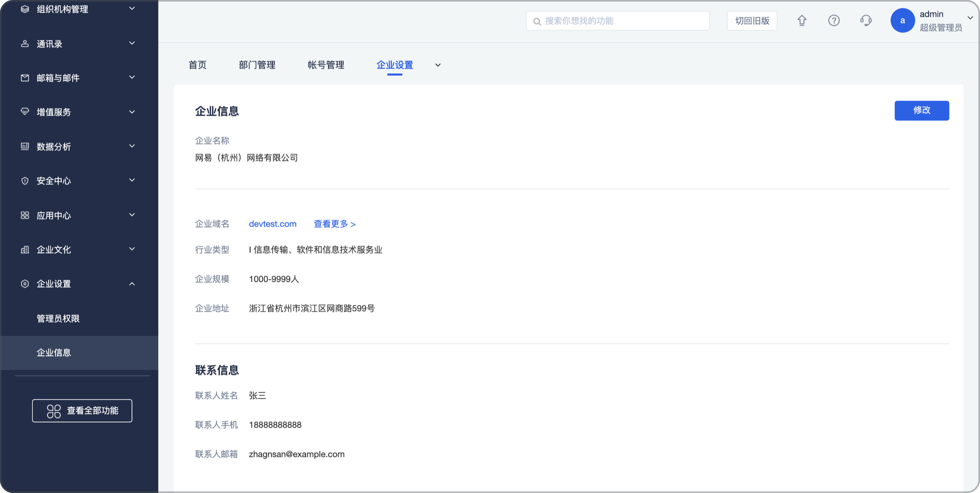Click the 安全中心 shield icon
Screen dimensions: 980x493
[25, 181]
